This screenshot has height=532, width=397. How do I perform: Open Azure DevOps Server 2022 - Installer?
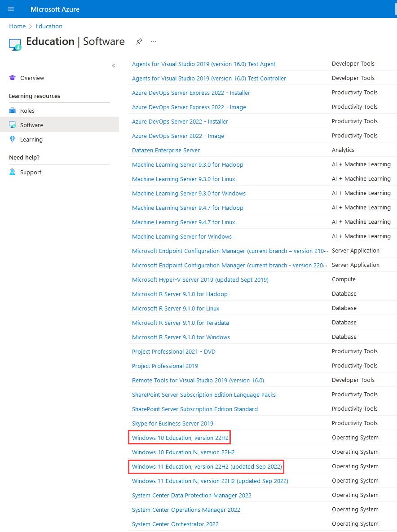pos(180,121)
